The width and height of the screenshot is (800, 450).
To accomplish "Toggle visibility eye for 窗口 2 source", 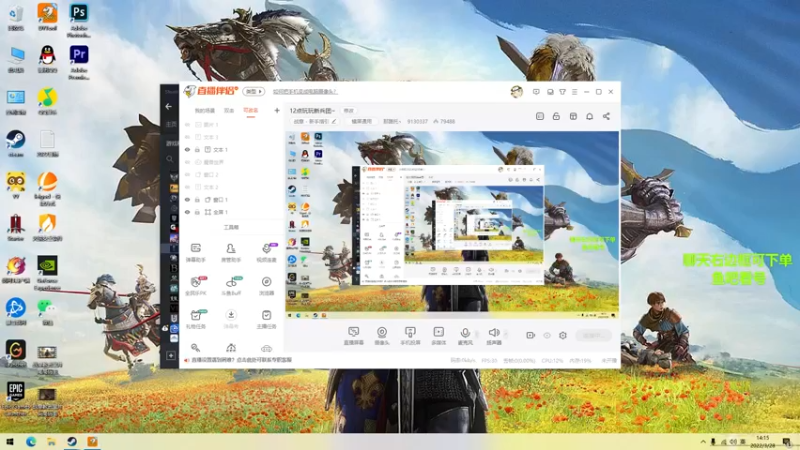I will click(187, 174).
